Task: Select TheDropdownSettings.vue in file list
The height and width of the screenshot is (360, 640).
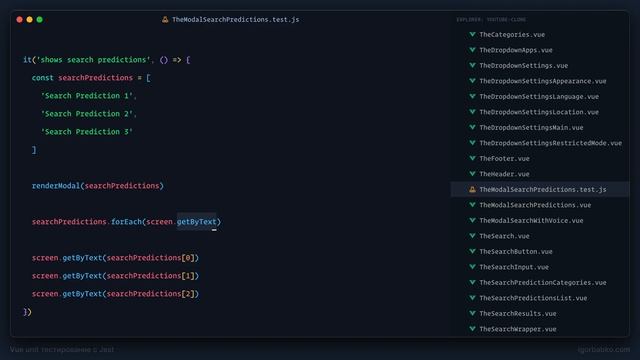Action: pyautogui.click(x=524, y=66)
